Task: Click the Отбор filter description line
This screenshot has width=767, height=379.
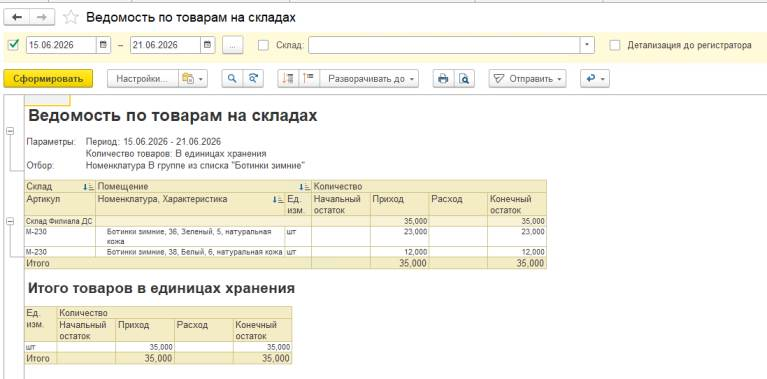Action: pyautogui.click(x=196, y=165)
